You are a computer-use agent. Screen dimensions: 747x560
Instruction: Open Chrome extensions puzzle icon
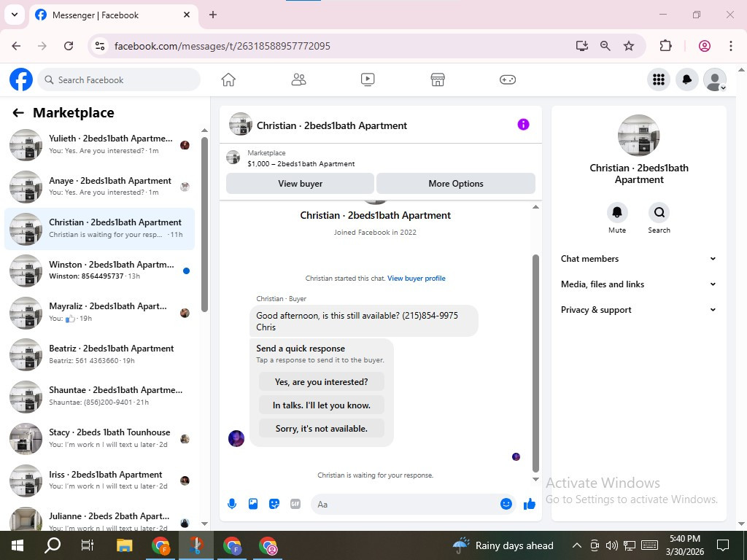[665, 46]
